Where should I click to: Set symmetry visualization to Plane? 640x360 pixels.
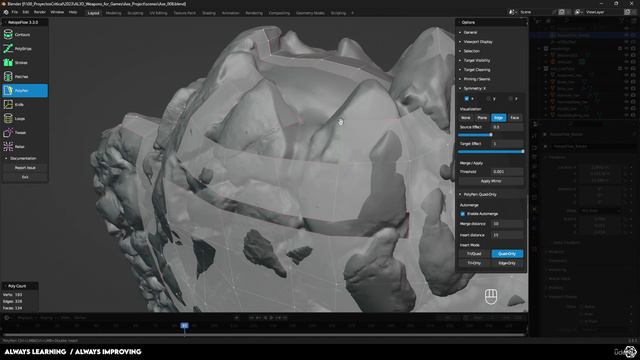click(x=482, y=118)
